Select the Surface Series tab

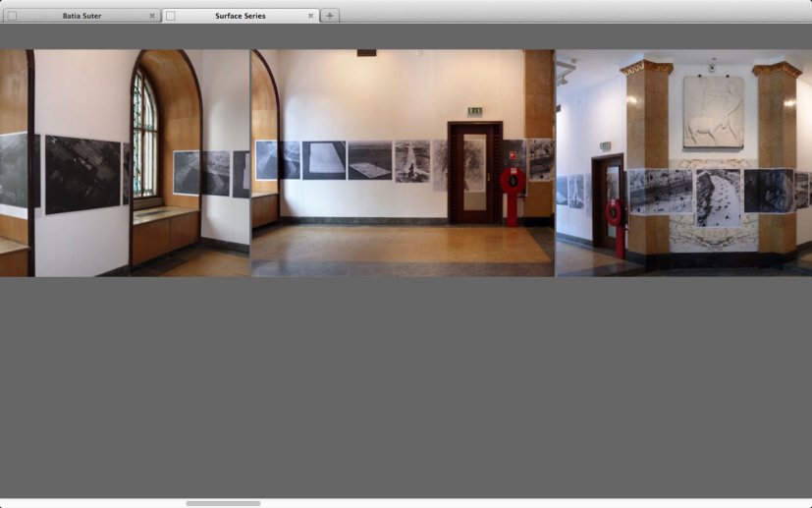pos(240,16)
